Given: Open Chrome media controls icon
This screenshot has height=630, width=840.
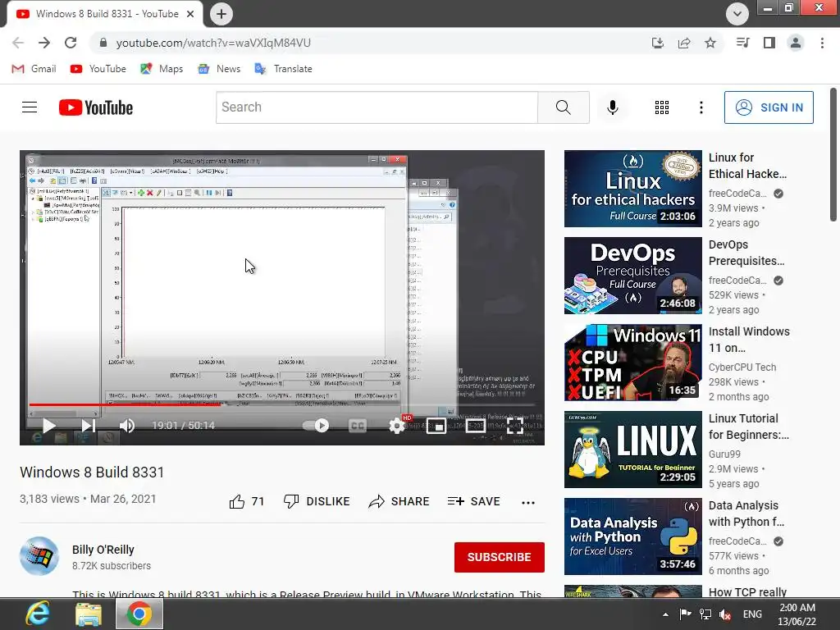Looking at the screenshot, I should coord(743,43).
